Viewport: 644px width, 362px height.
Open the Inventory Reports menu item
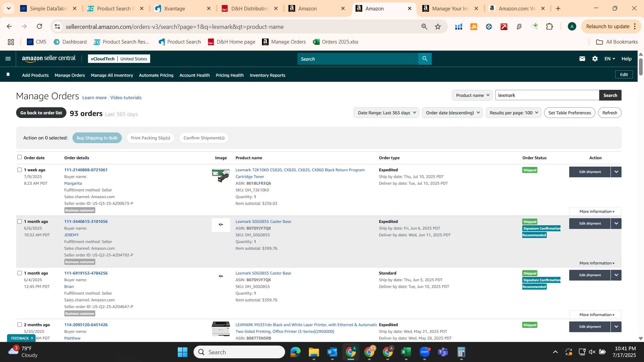pyautogui.click(x=267, y=75)
